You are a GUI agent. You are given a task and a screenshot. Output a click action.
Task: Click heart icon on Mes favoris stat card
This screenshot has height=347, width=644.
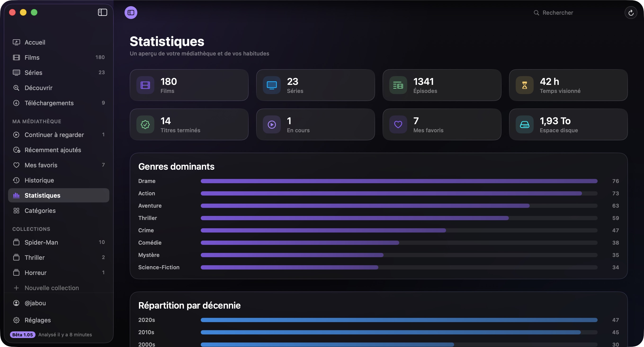pyautogui.click(x=398, y=124)
